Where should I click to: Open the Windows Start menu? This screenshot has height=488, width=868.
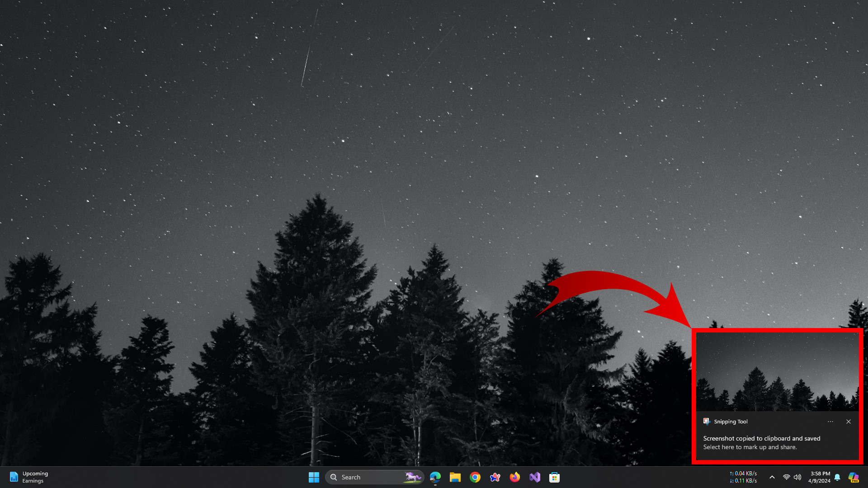(314, 477)
